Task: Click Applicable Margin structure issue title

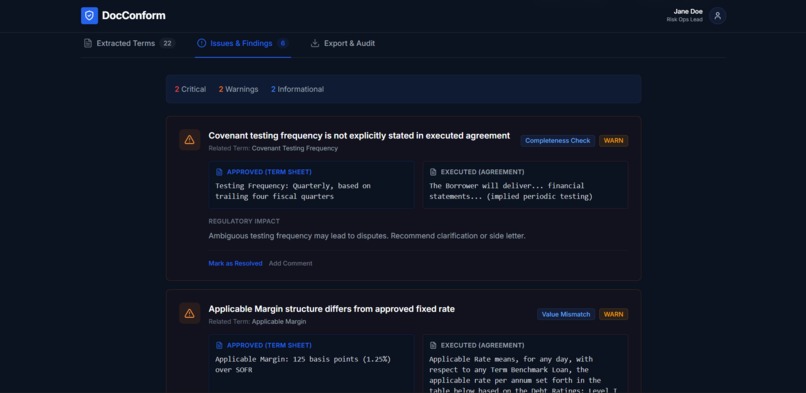Action: tap(332, 309)
